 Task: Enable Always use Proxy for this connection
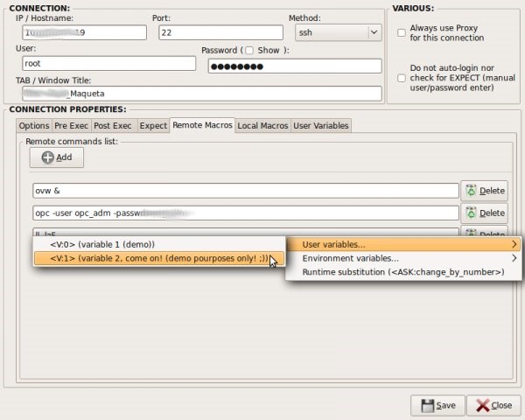(401, 33)
